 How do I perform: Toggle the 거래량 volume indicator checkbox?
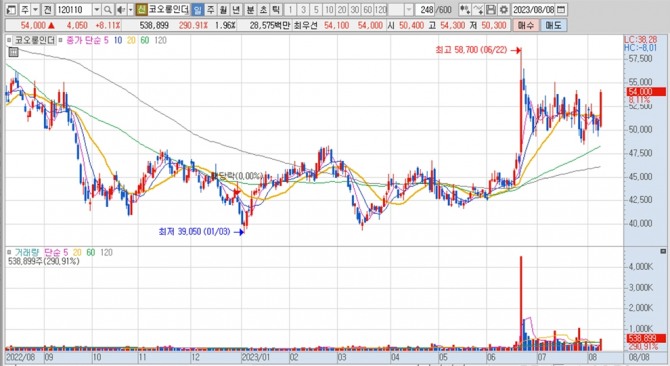click(x=9, y=252)
